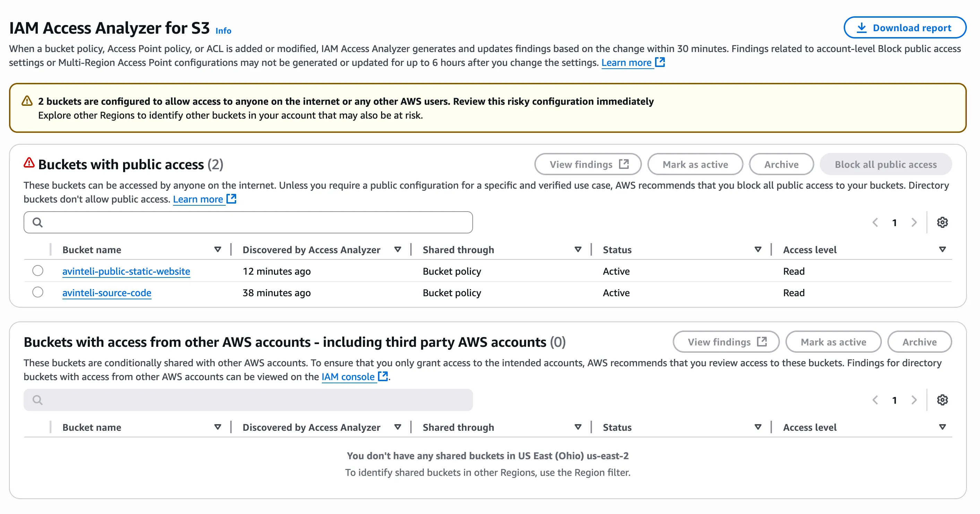Click the download icon on Download report
The height and width of the screenshot is (514, 980).
pos(861,28)
